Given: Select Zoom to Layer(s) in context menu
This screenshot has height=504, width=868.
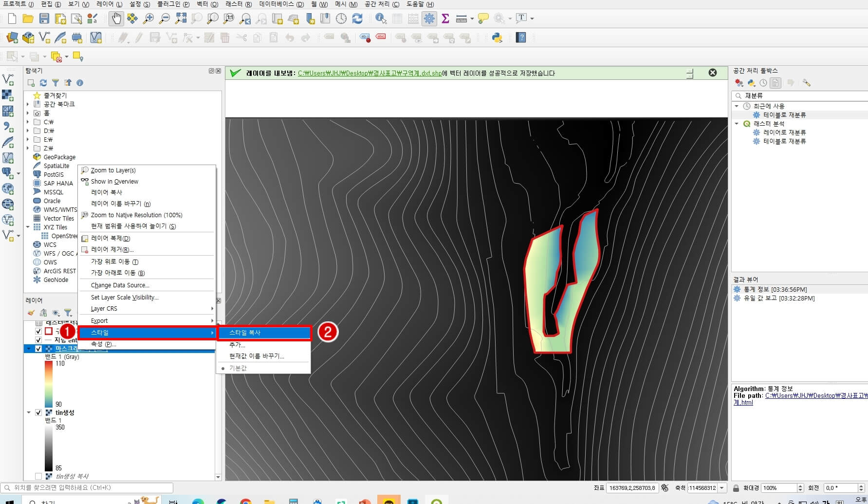Looking at the screenshot, I should (147, 170).
